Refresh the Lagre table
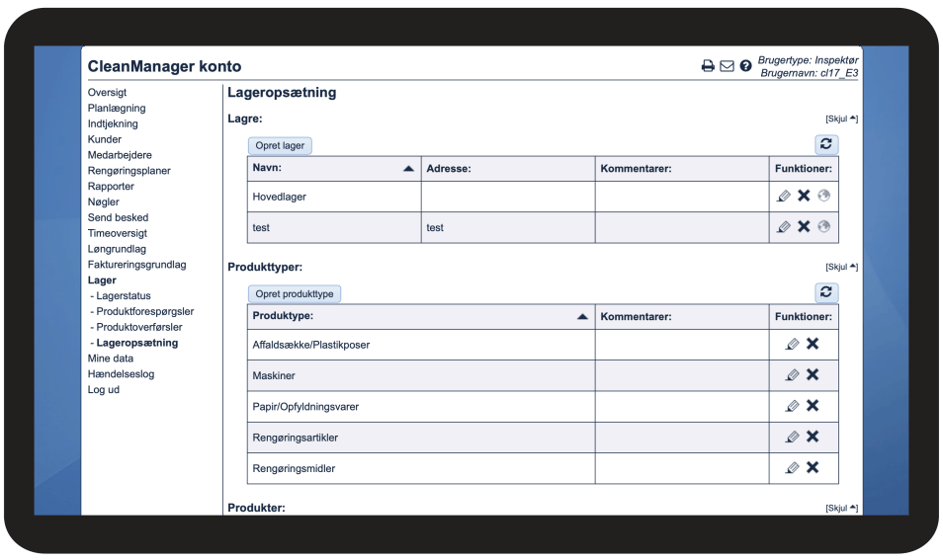This screenshot has width=943, height=560. [x=826, y=144]
